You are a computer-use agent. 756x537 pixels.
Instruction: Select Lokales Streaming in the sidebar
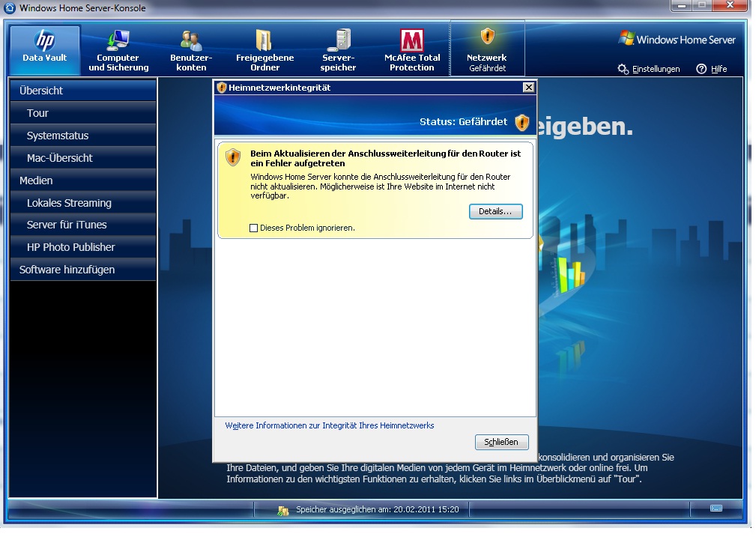coord(83,203)
